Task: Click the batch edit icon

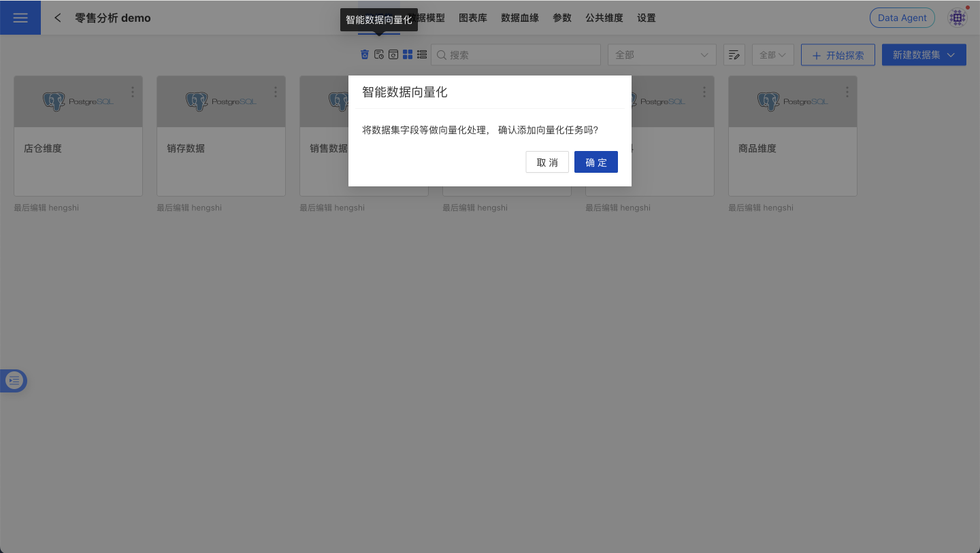Action: pos(734,54)
